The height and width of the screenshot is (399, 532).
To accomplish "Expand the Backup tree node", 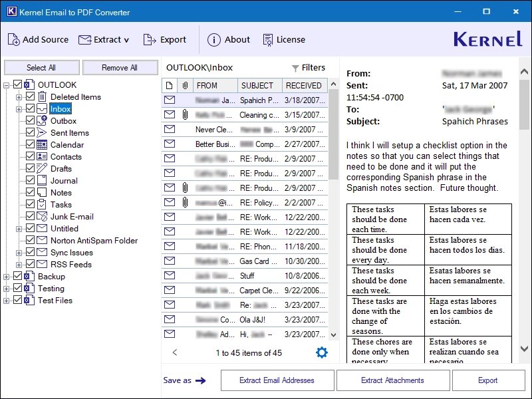I will pos(6,277).
